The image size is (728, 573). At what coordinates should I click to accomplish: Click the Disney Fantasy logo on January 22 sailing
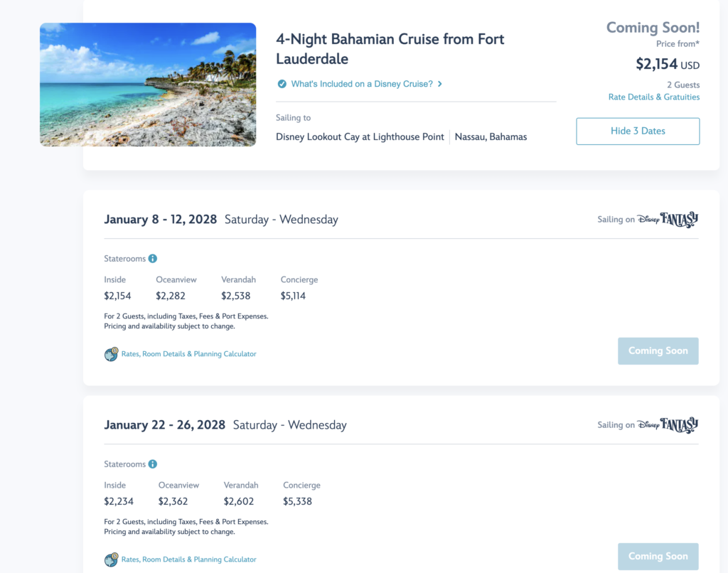667,424
